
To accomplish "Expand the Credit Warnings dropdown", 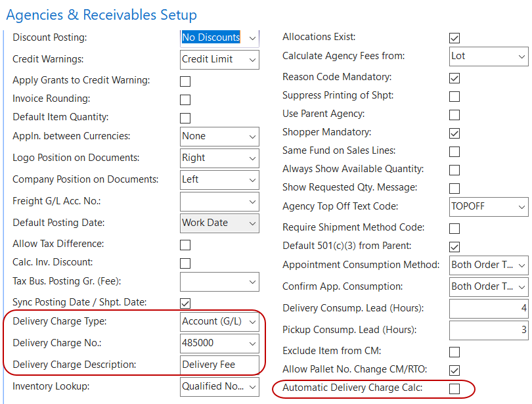I will point(252,60).
